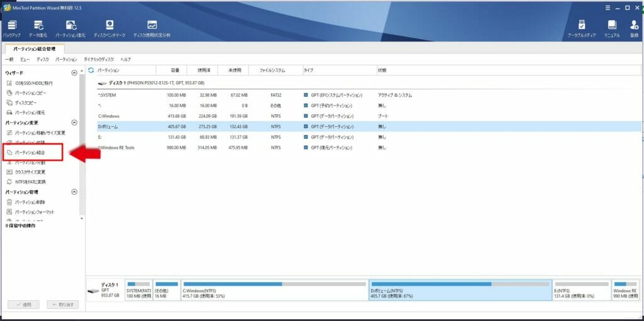
Task: Select C:Windows(NTFS) block in disk map
Action: pyautogui.click(x=274, y=290)
